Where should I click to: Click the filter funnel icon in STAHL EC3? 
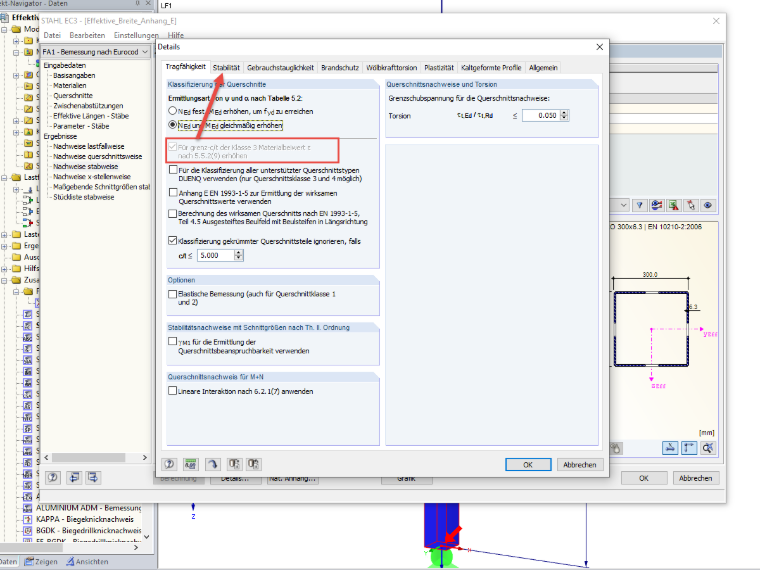(x=640, y=206)
